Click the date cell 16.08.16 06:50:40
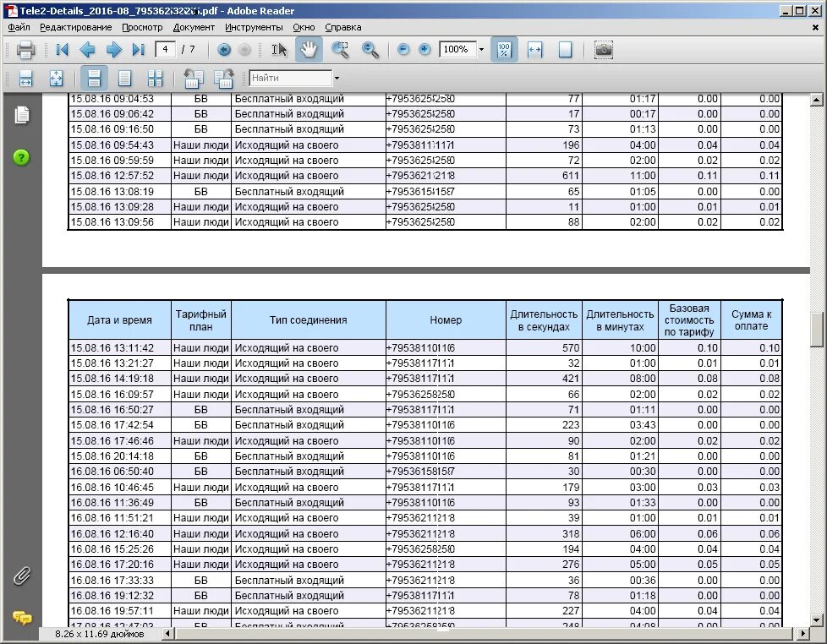 [120, 471]
